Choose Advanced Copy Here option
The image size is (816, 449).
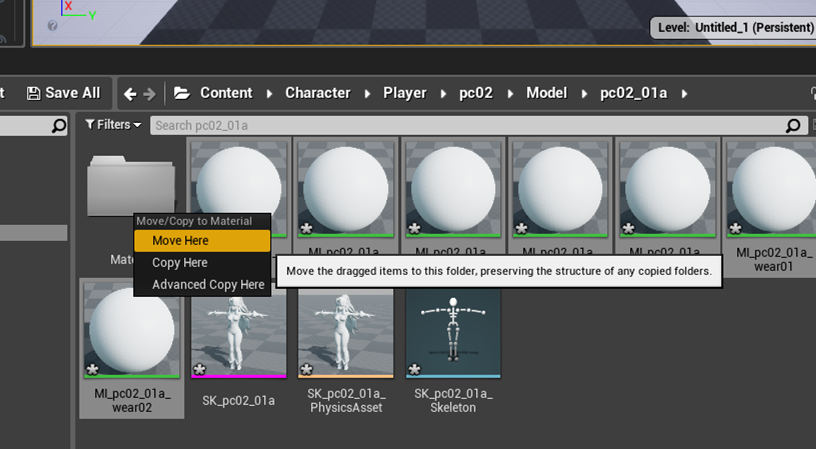[202, 285]
